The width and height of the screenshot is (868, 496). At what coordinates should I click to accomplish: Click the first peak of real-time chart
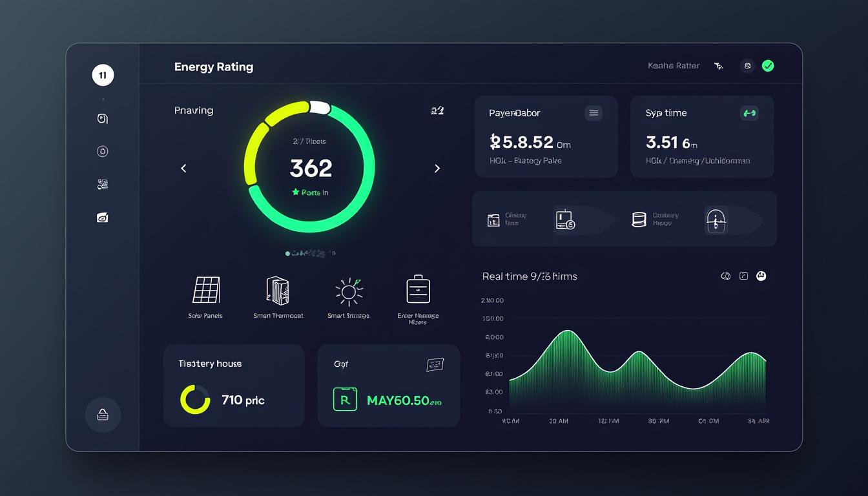pyautogui.click(x=567, y=332)
